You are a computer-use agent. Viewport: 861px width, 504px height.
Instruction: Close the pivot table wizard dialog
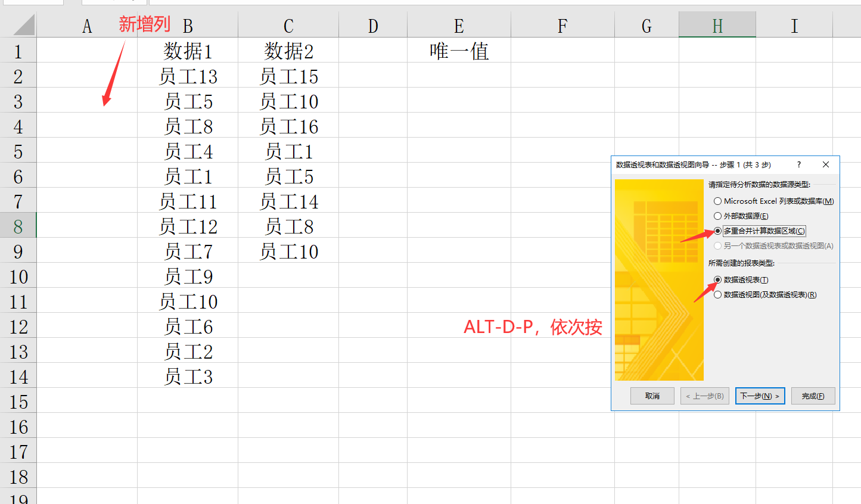[x=826, y=164]
